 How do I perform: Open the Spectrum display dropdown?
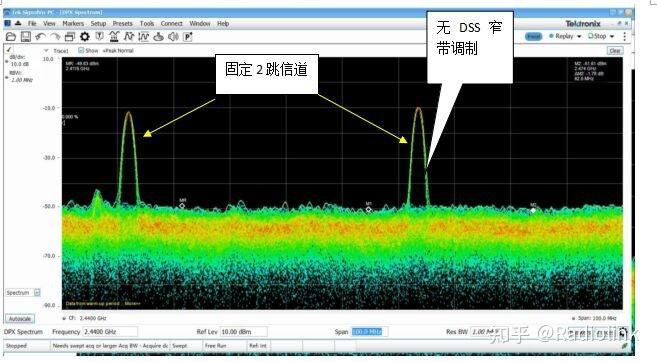[x=37, y=292]
